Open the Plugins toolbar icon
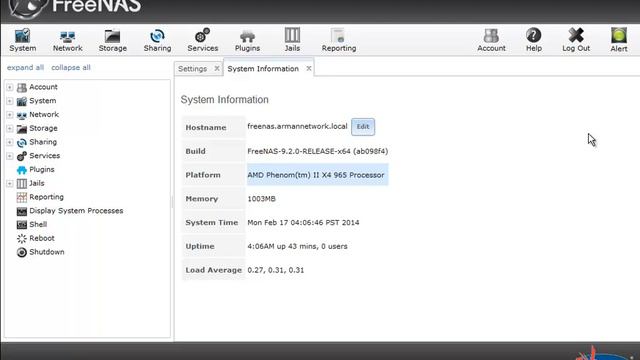 point(247,40)
